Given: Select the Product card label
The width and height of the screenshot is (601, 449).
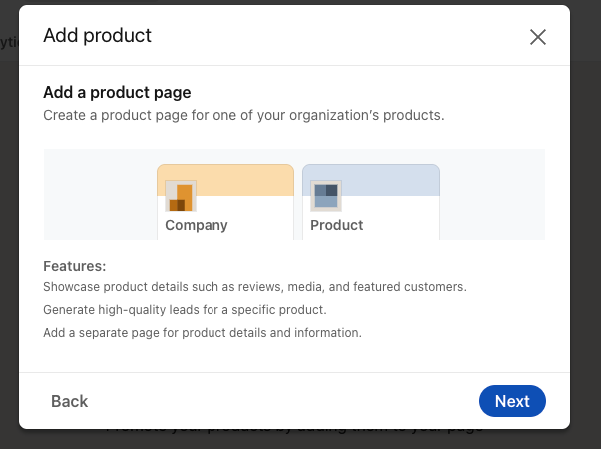Looking at the screenshot, I should pos(337,225).
